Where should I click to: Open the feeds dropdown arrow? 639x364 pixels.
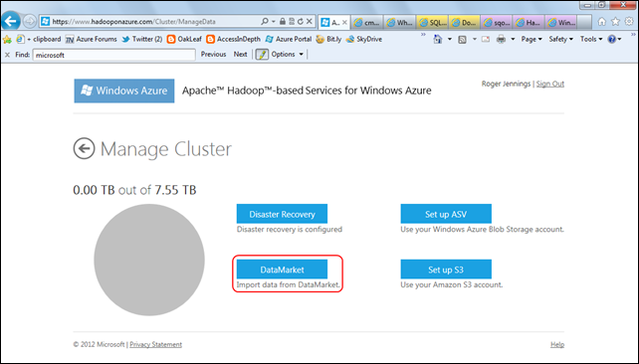(x=475, y=39)
